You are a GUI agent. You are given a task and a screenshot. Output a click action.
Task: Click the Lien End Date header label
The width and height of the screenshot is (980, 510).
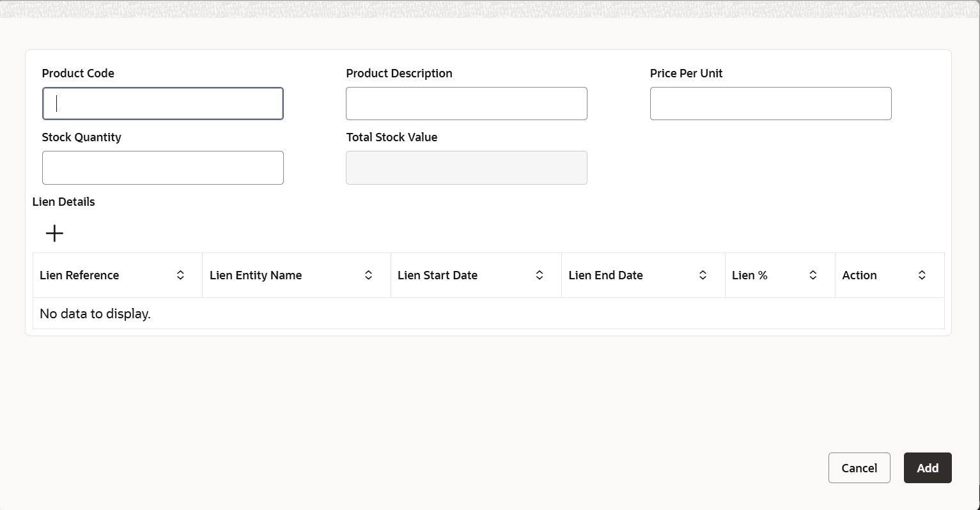click(605, 275)
